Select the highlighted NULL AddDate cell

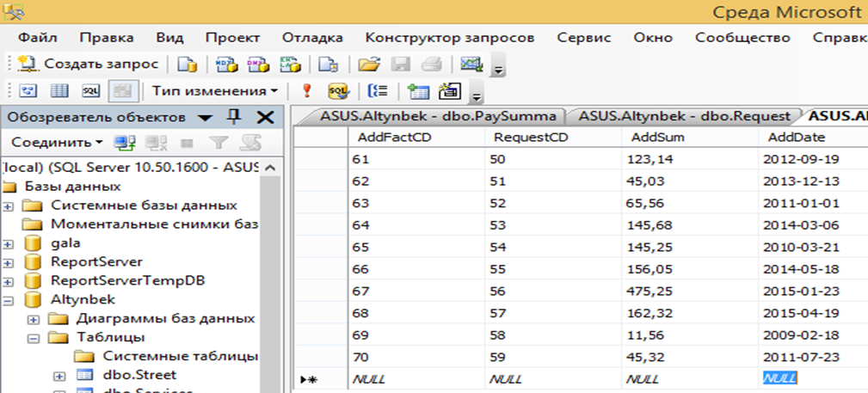[779, 379]
